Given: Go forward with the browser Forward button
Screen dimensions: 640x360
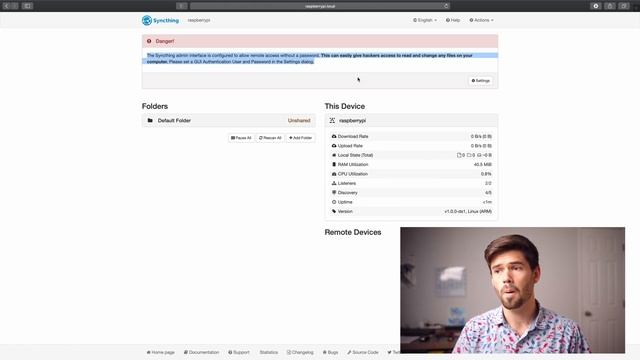Looking at the screenshot, I should (x=15, y=6).
